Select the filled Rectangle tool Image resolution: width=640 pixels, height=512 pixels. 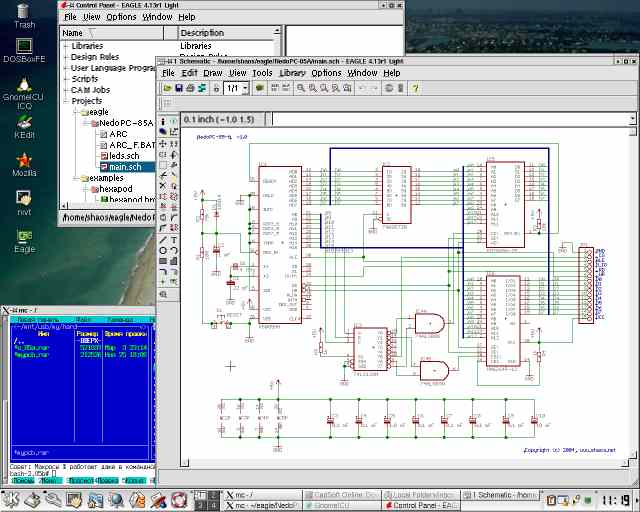(x=163, y=261)
